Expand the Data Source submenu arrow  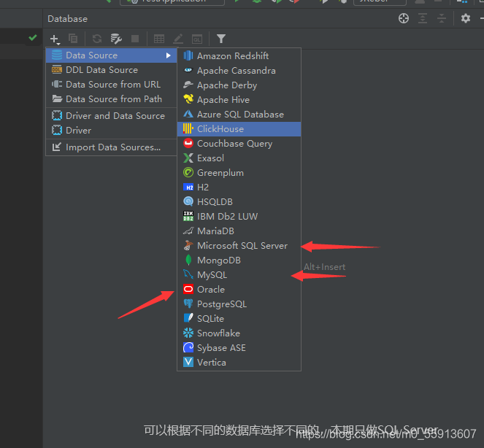168,55
